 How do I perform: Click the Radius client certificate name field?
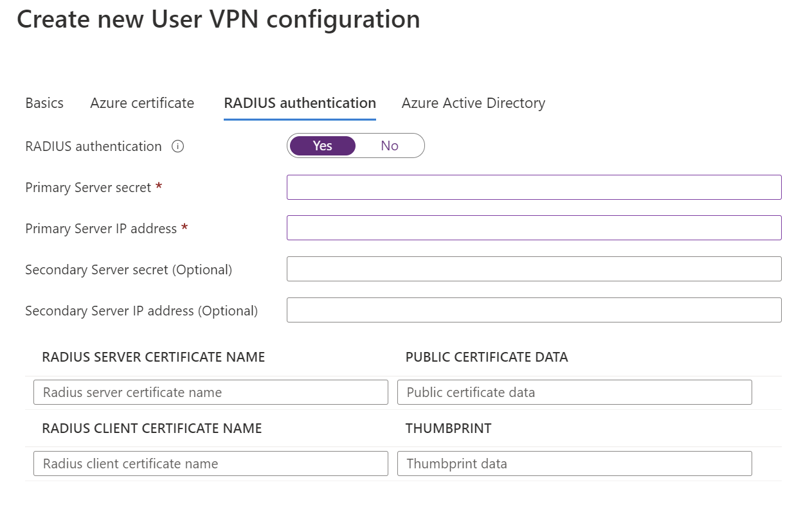click(210, 463)
